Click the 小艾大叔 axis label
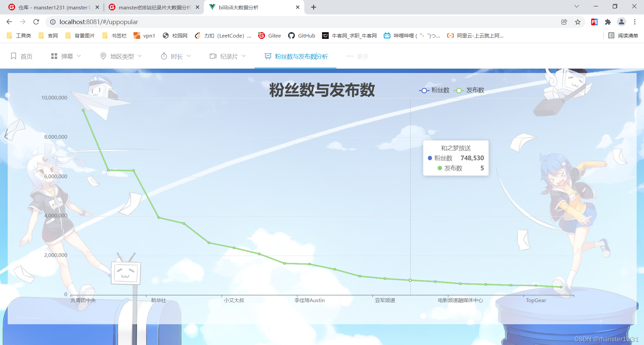The image size is (644, 345). click(x=234, y=300)
